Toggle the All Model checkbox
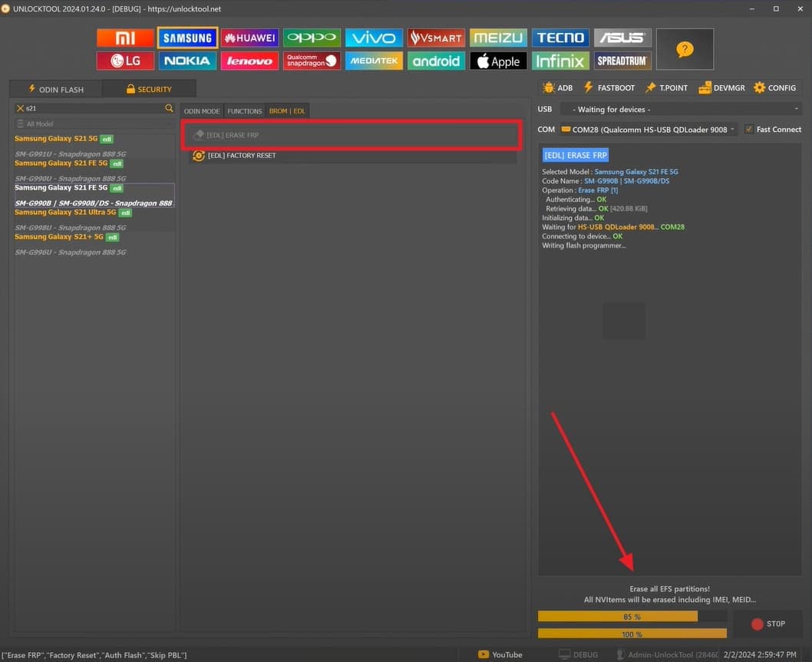This screenshot has height=662, width=812. tap(20, 124)
